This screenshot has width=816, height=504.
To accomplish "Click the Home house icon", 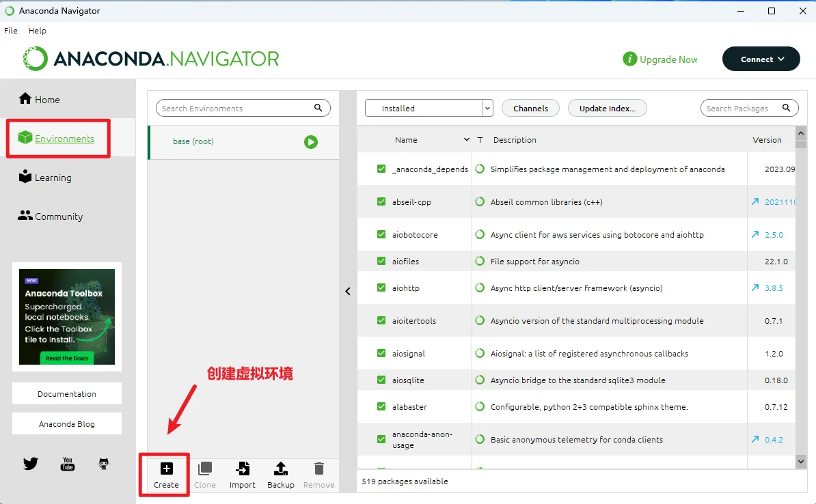I will [25, 98].
